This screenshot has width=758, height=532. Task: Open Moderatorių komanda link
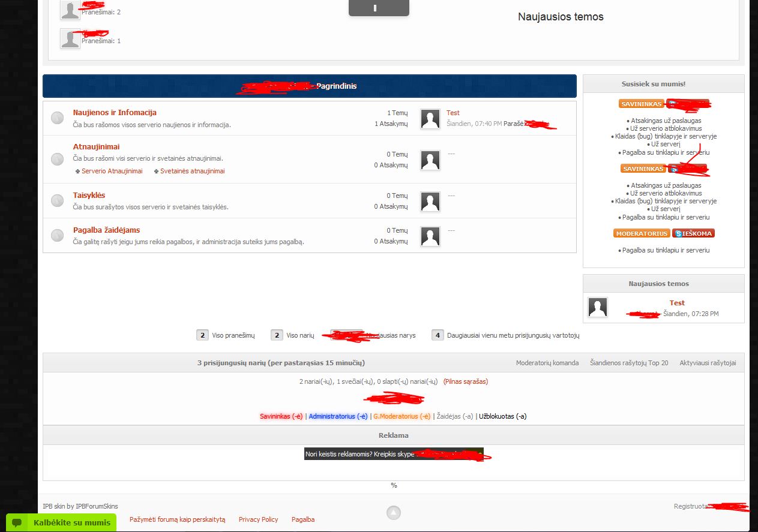547,363
